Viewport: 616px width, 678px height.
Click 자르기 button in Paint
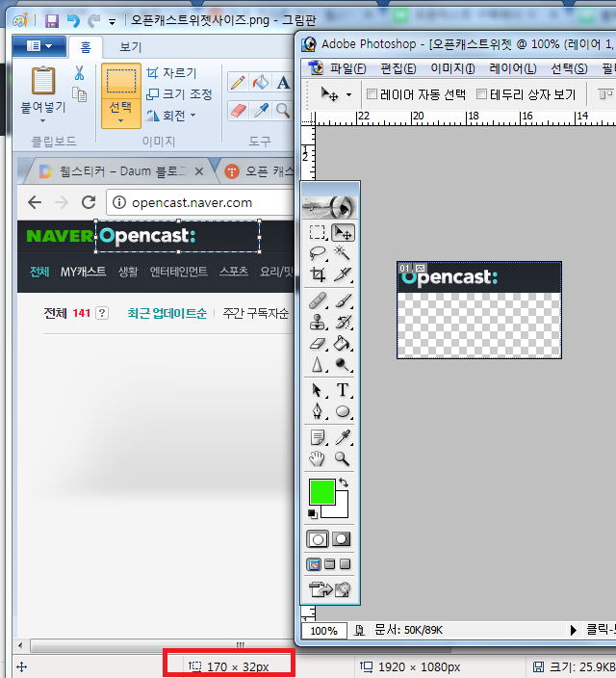(x=171, y=72)
